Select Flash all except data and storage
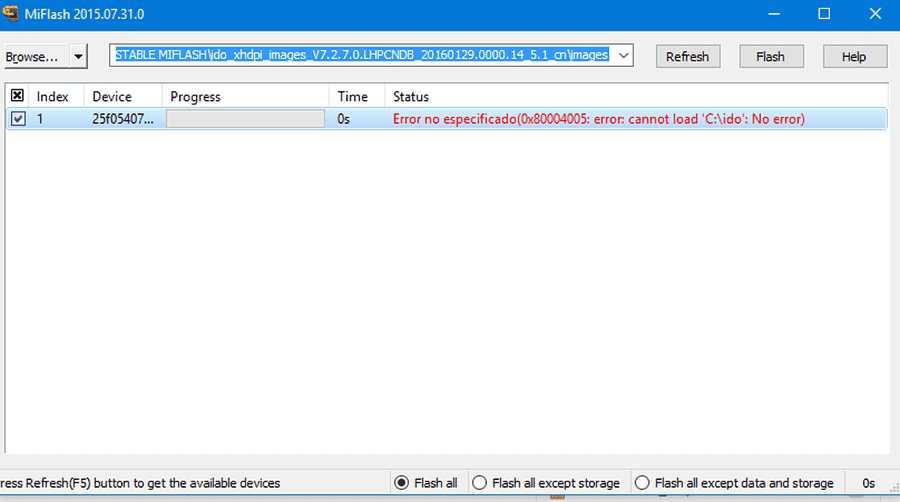The height and width of the screenshot is (502, 900). tap(734, 483)
